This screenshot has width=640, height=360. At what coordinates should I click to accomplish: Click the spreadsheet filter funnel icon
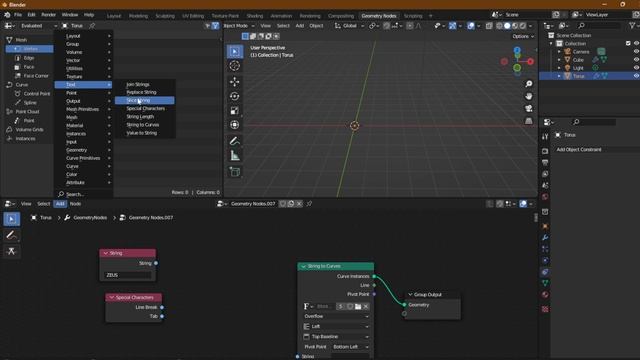pyautogui.click(x=215, y=26)
